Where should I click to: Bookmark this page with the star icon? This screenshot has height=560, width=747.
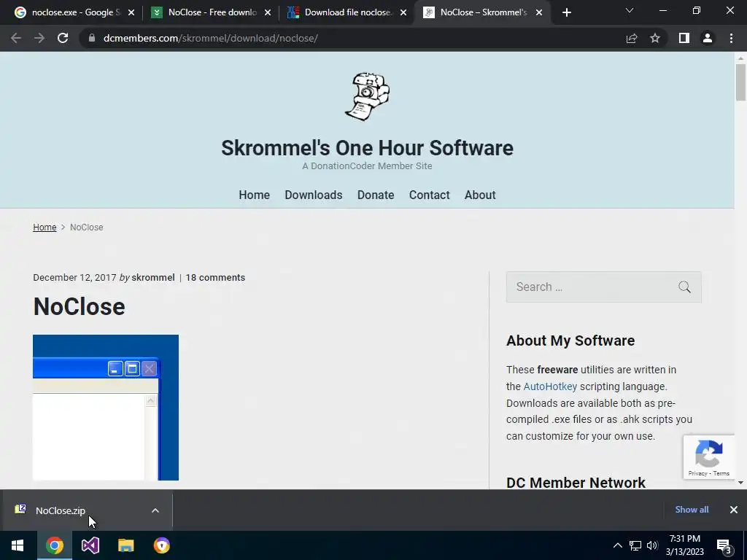click(655, 38)
